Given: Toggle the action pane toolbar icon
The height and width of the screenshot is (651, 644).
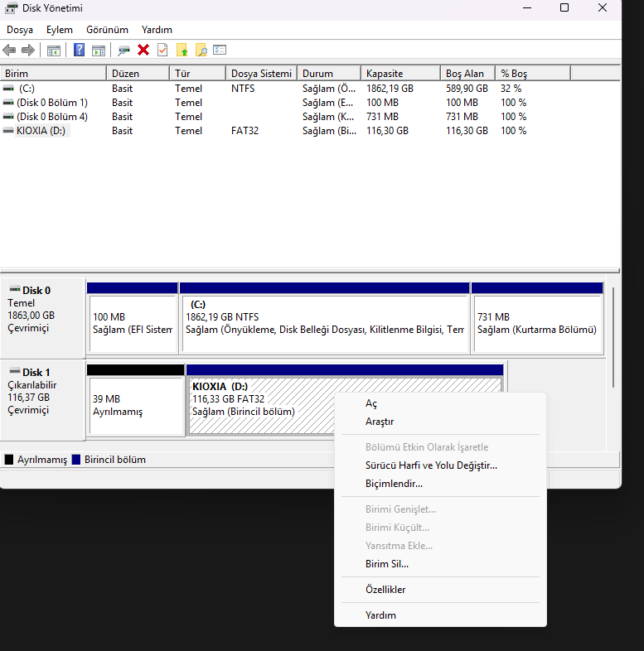Looking at the screenshot, I should pyautogui.click(x=99, y=51).
